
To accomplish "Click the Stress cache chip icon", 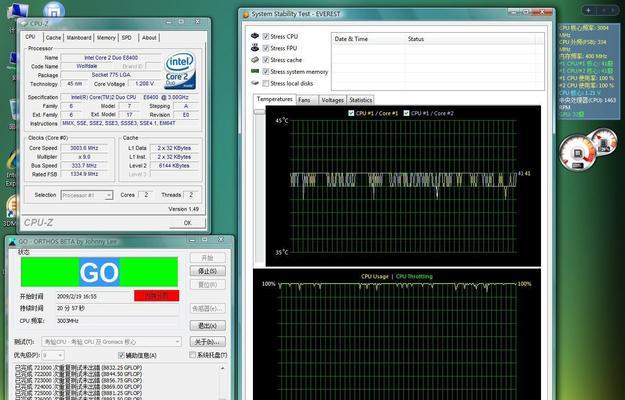I will [255, 60].
